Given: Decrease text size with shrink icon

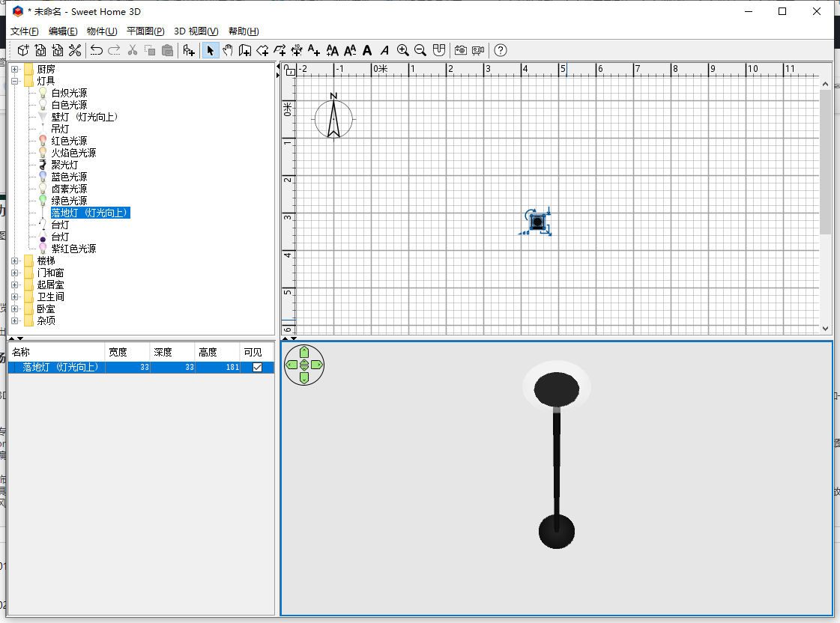Looking at the screenshot, I should (x=350, y=50).
